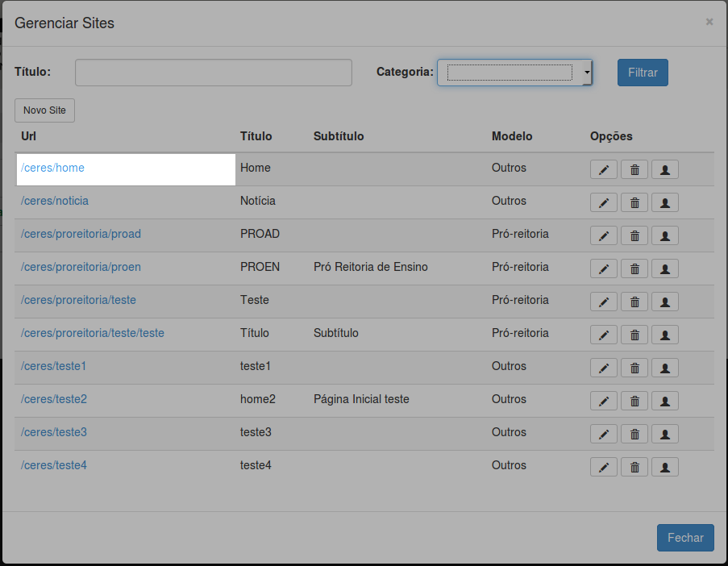Create a new site with Novo Site
The width and height of the screenshot is (728, 566).
tap(44, 110)
